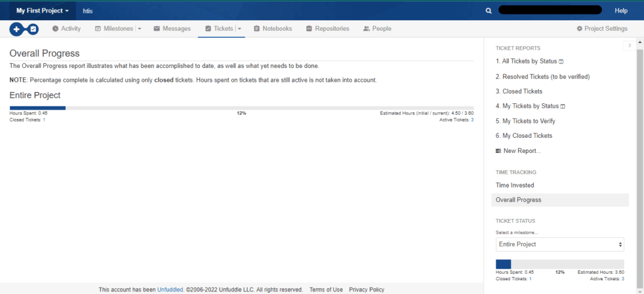Open the Activity tab
Screen dimensions: 644x294
(67, 29)
